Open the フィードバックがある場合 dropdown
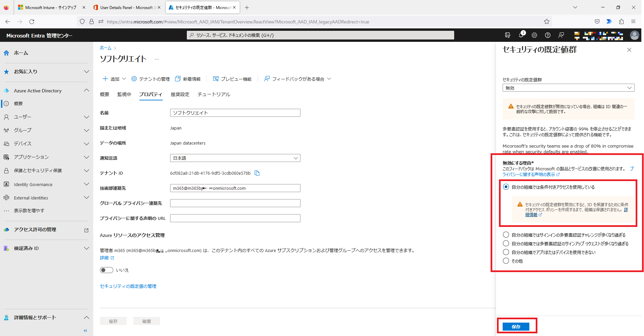This screenshot has height=336, width=644. pos(297,79)
